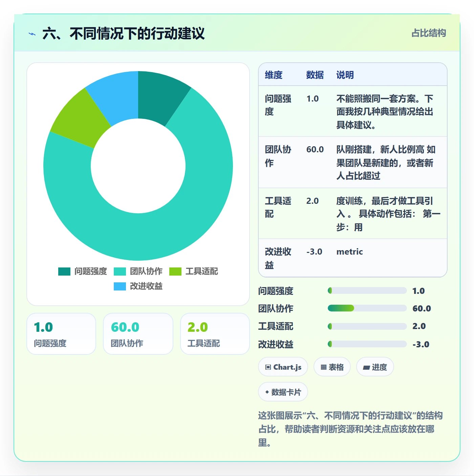Select the 2.0 工具适配 stat card
This screenshot has height=476, width=474.
215,334
